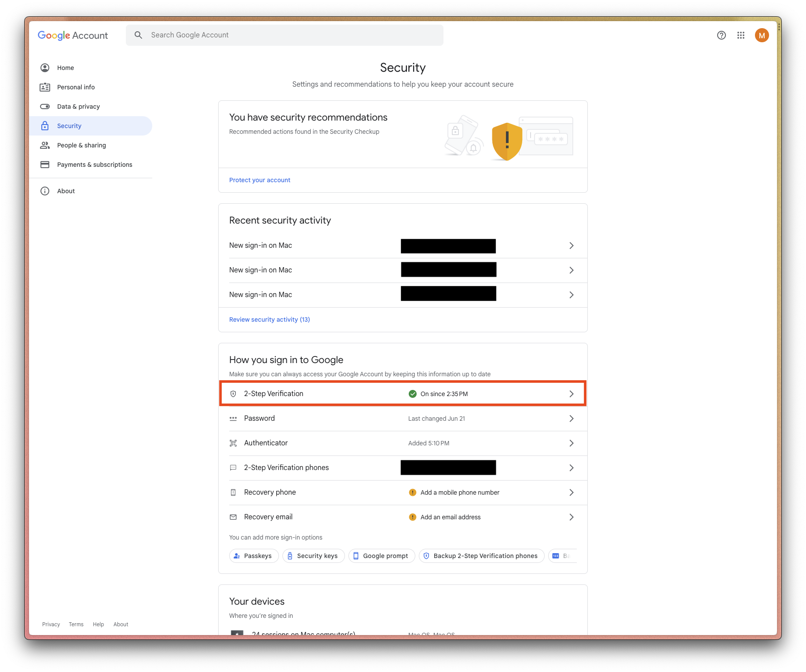Click the partially hidden Ba... sign-in chip
Viewport: 806px width, 672px height.
point(563,556)
